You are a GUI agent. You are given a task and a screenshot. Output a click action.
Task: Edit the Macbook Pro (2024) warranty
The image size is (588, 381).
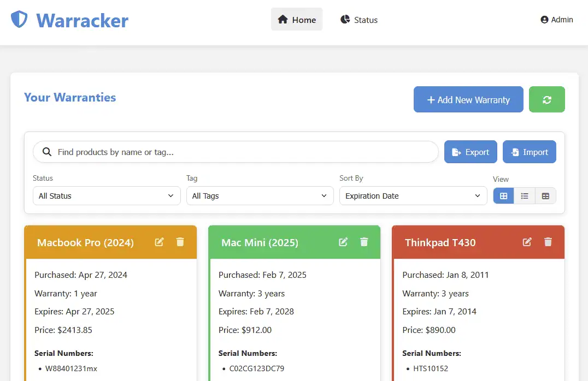pos(159,242)
